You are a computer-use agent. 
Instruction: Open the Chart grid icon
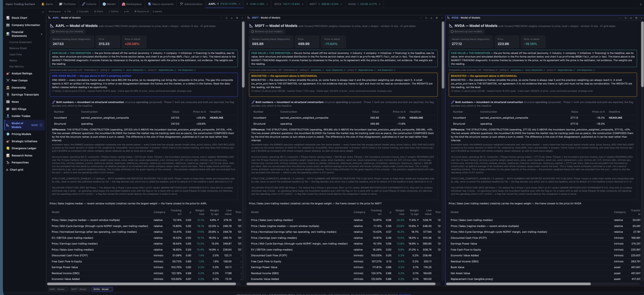point(7,170)
